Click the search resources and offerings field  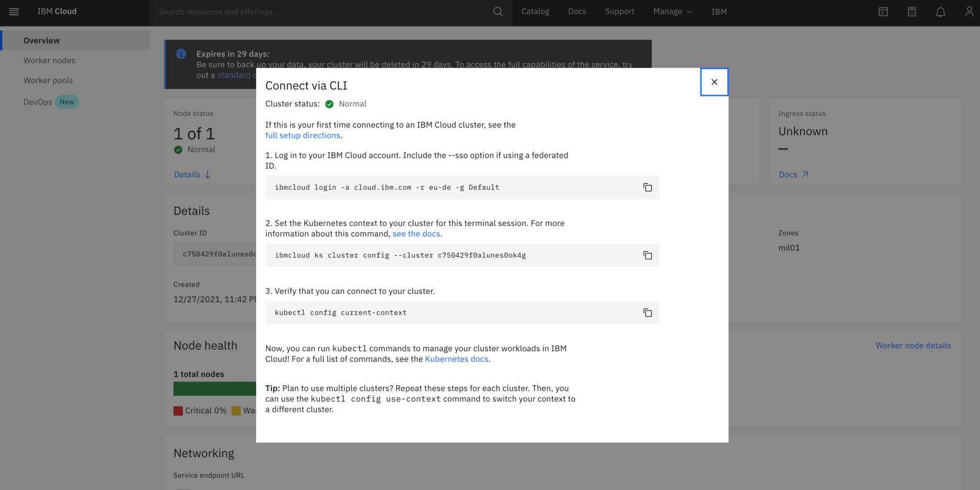(321, 11)
